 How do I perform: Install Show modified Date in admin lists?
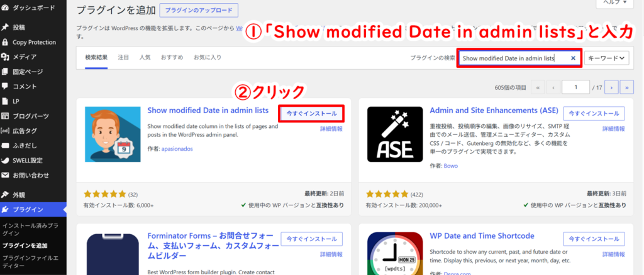pyautogui.click(x=312, y=114)
